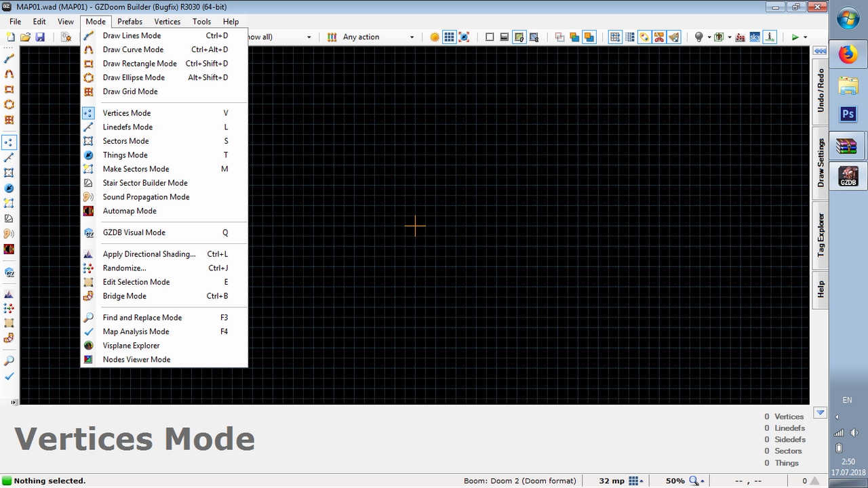Viewport: 868px width, 488px height.
Task: Click the New Map icon in top toolbar
Action: pos(10,37)
